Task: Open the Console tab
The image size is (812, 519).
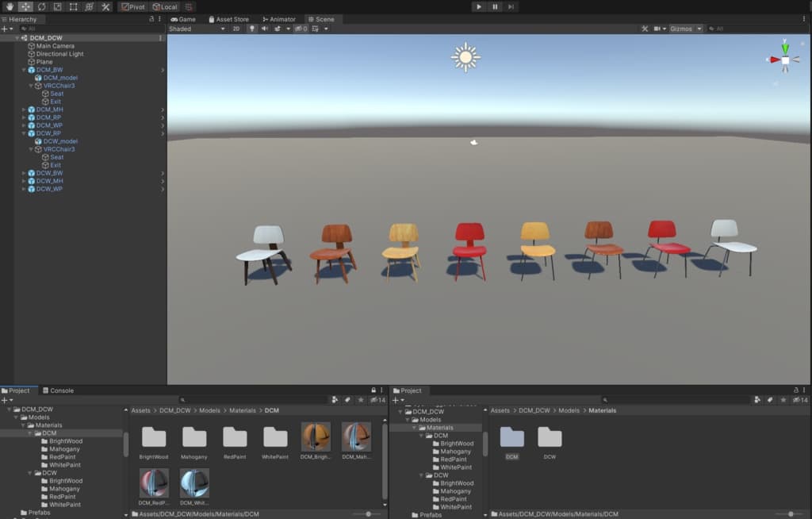Action: (x=58, y=390)
